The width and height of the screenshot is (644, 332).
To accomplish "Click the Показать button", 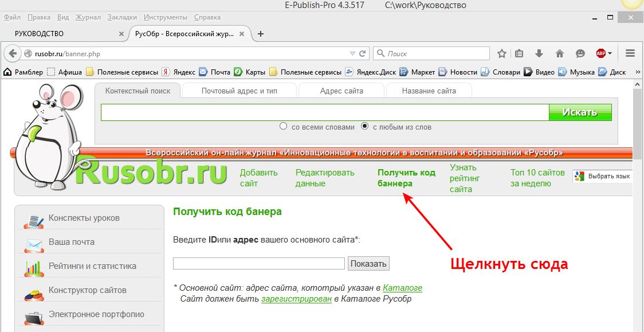I will tap(368, 264).
